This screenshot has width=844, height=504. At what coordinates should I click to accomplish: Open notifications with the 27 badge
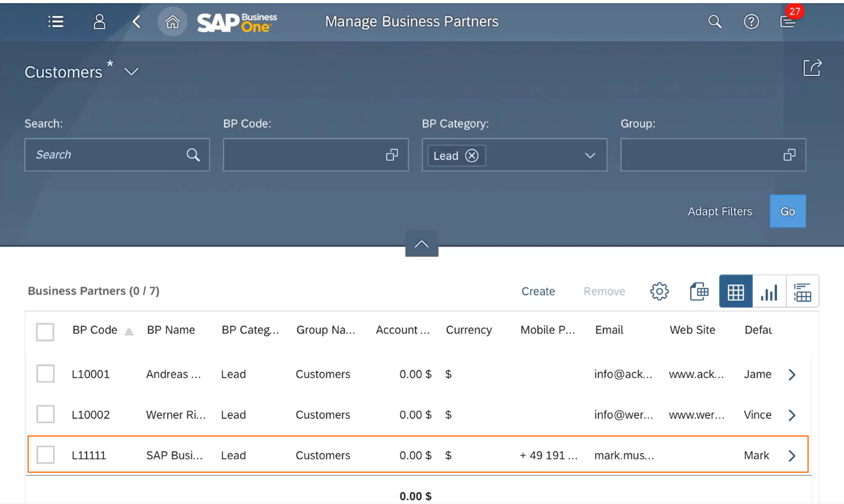tap(788, 21)
